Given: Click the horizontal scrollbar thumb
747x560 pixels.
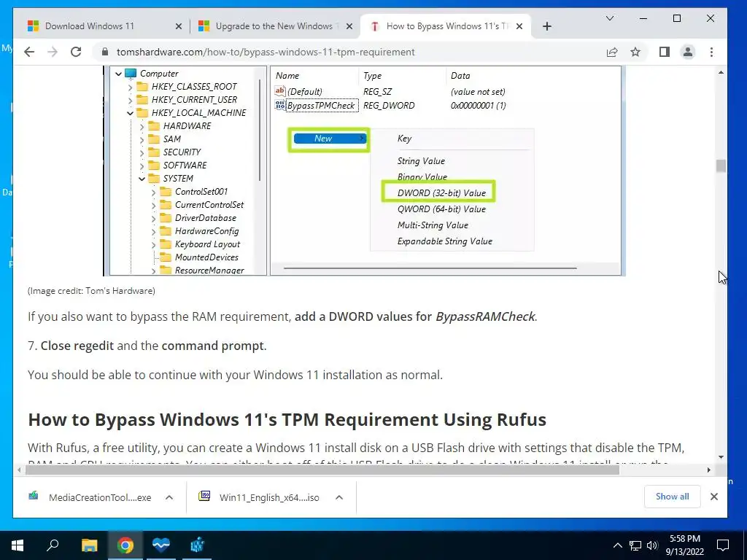Looking at the screenshot, I should 322,470.
